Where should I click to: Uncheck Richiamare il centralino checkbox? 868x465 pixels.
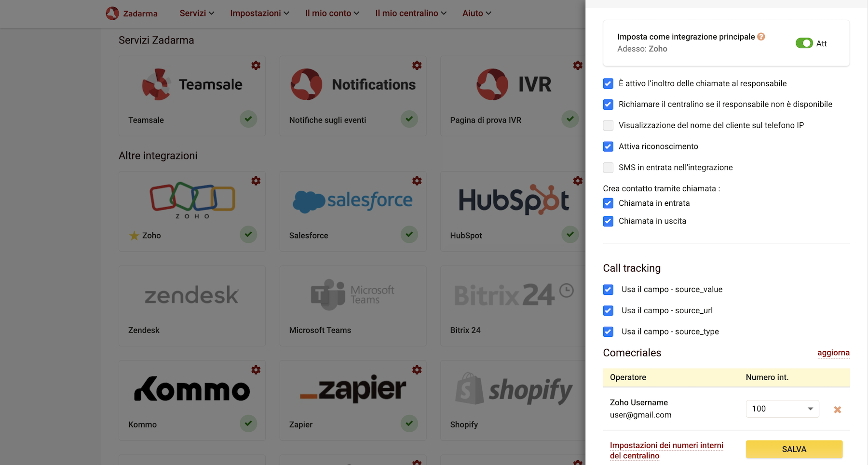coord(608,104)
